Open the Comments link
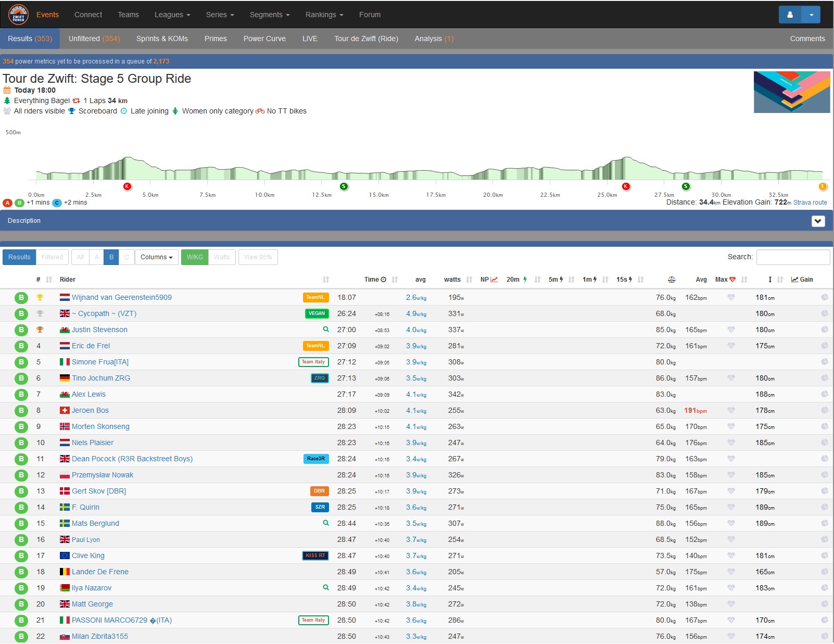Viewport: 834px width, 644px height. point(807,39)
